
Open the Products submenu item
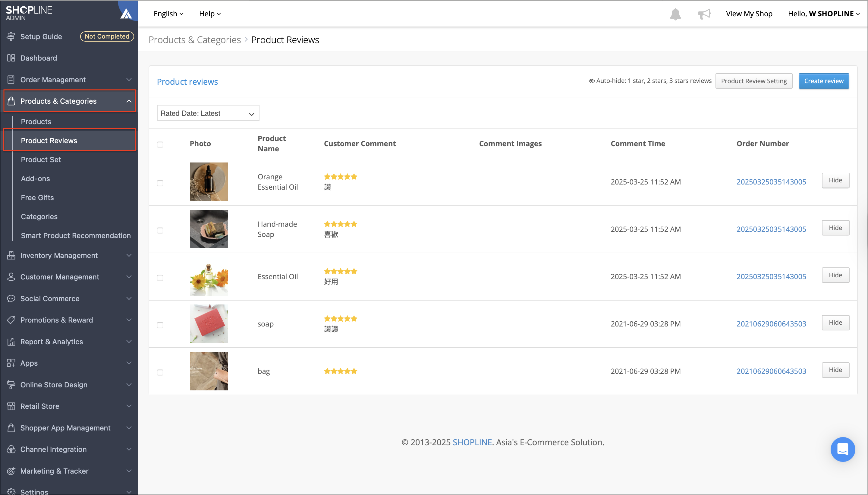(36, 122)
